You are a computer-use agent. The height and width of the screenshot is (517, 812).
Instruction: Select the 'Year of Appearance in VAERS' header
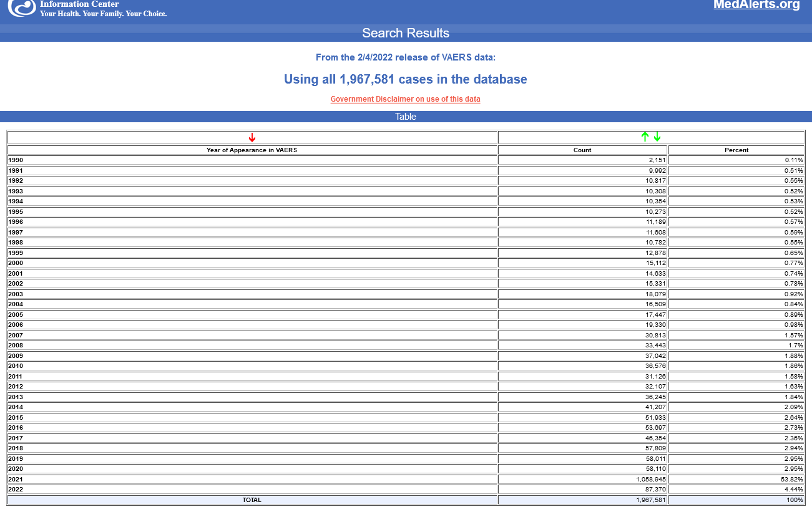tap(252, 150)
